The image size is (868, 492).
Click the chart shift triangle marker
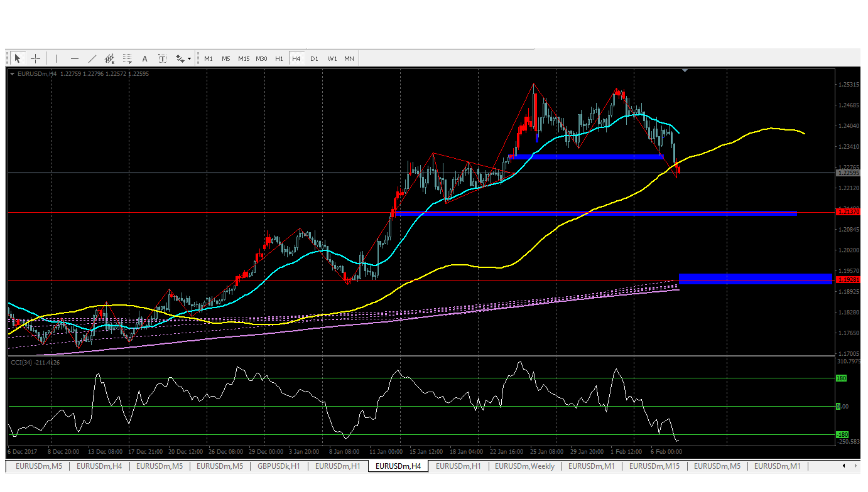click(685, 70)
